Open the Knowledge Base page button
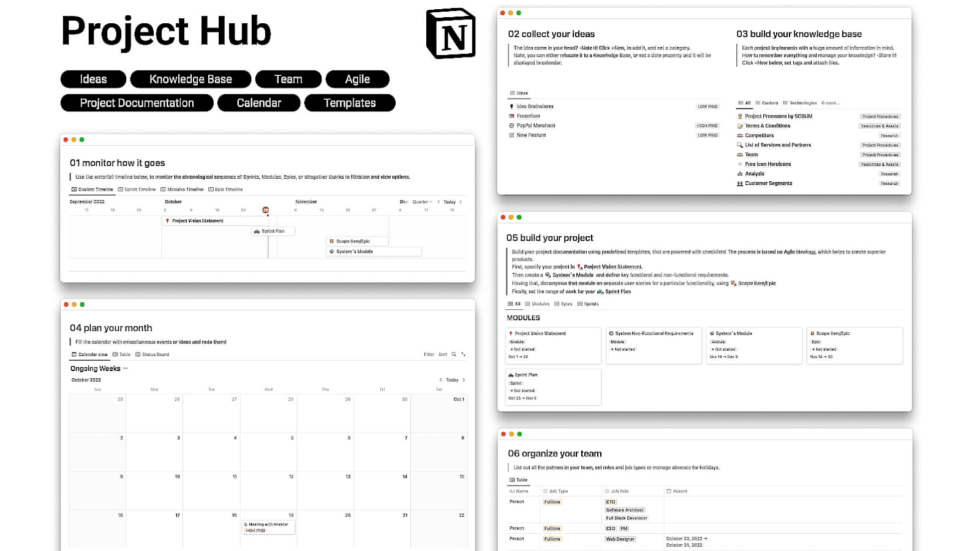 click(190, 78)
